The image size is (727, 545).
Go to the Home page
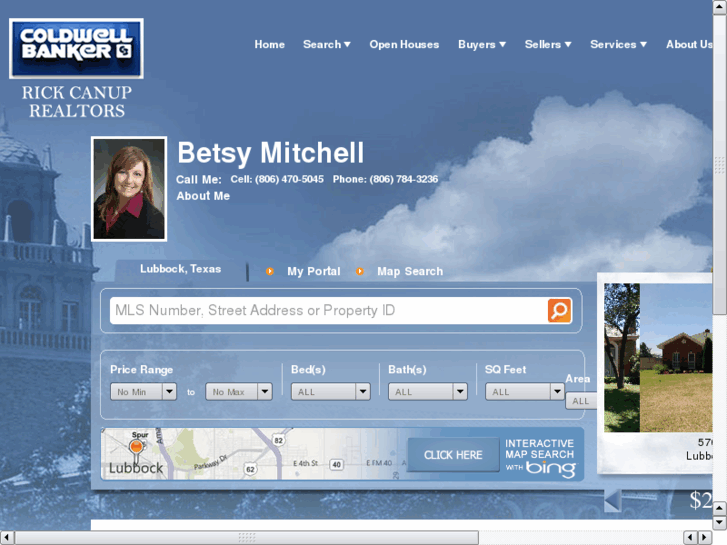coord(269,45)
